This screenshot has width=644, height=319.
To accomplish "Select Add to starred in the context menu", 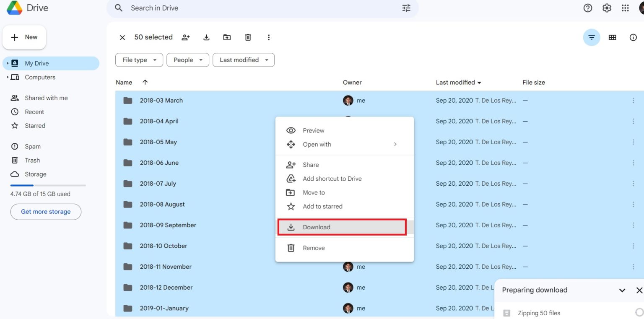I will (x=322, y=206).
